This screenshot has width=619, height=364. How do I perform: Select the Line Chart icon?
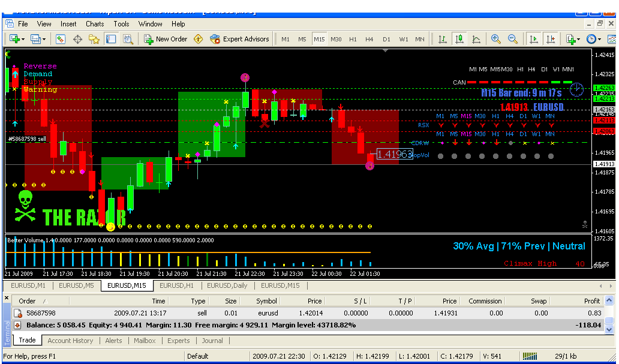[x=476, y=39]
